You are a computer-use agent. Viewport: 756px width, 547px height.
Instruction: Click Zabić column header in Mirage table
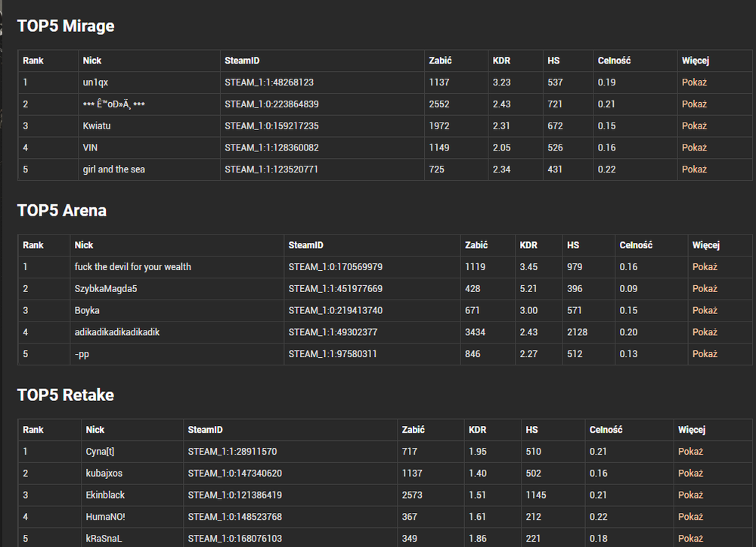point(440,61)
